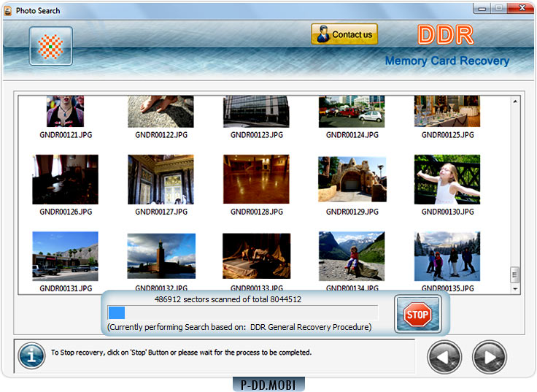This screenshot has width=537, height=392.
Task: Click the file name GNDR00121.JPG
Action: [x=66, y=135]
